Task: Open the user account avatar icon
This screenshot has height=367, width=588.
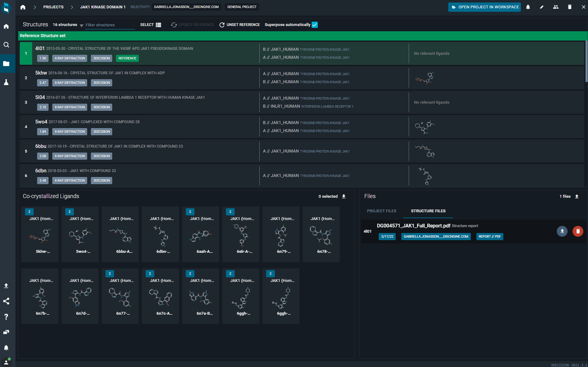Action: point(6,362)
